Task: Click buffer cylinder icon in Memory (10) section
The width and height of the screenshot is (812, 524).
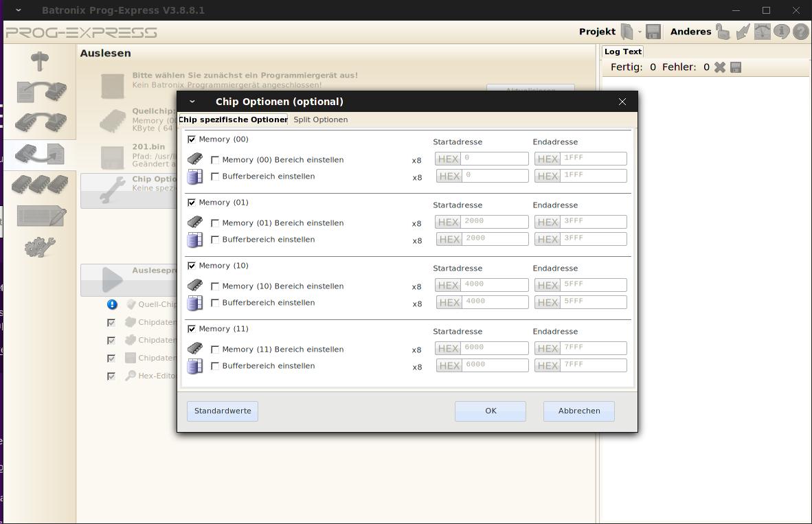Action: [x=194, y=303]
